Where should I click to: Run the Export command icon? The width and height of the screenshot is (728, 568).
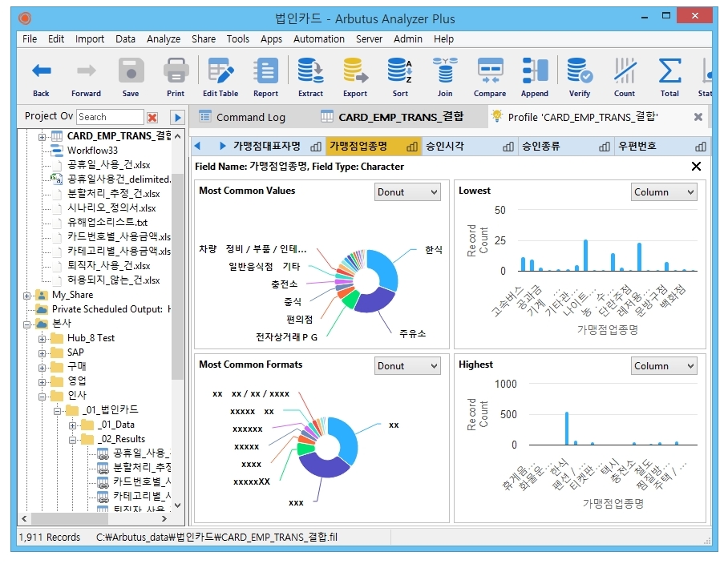tap(355, 71)
